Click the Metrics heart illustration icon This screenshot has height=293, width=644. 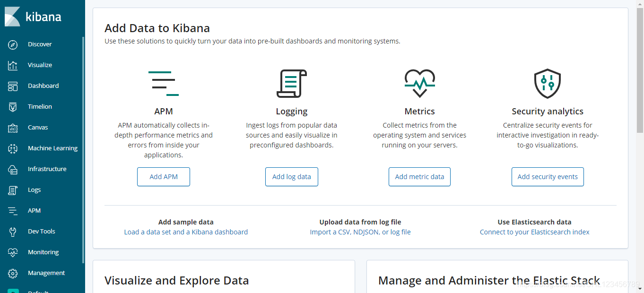click(420, 84)
